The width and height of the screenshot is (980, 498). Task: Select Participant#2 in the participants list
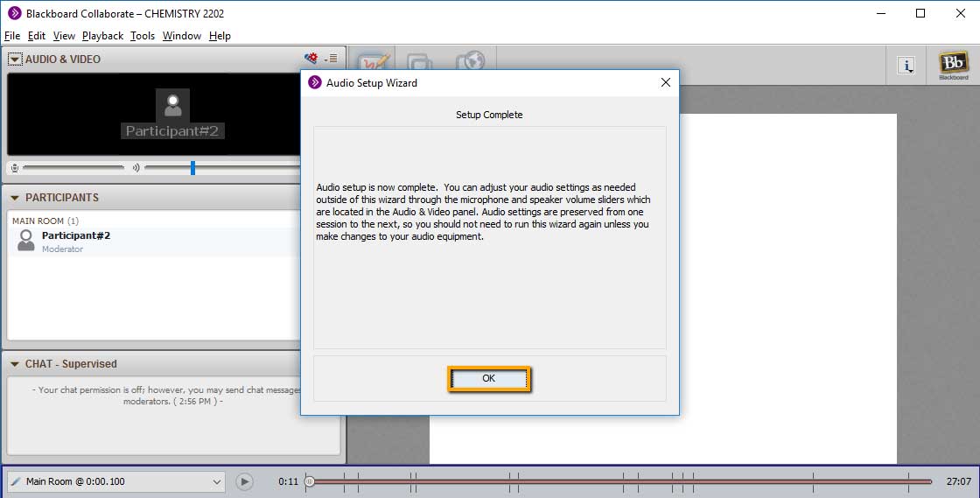(x=154, y=242)
